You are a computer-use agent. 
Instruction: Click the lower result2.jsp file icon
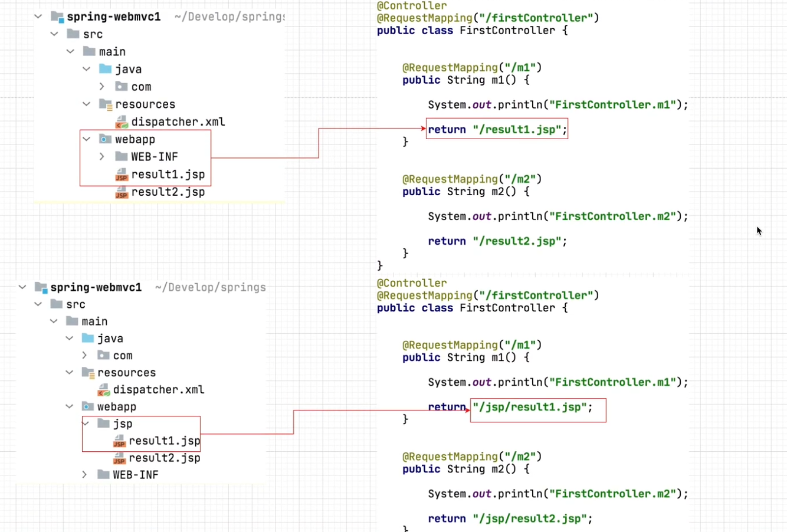119,458
